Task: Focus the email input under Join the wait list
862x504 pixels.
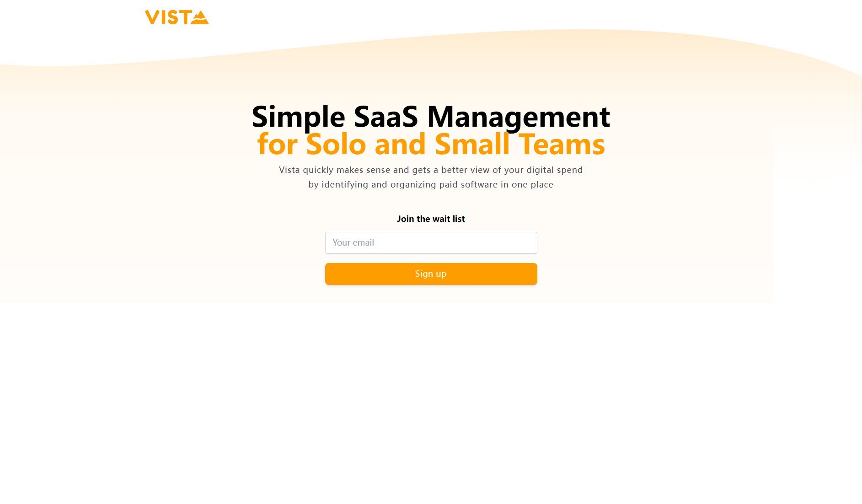Action: 431,242
